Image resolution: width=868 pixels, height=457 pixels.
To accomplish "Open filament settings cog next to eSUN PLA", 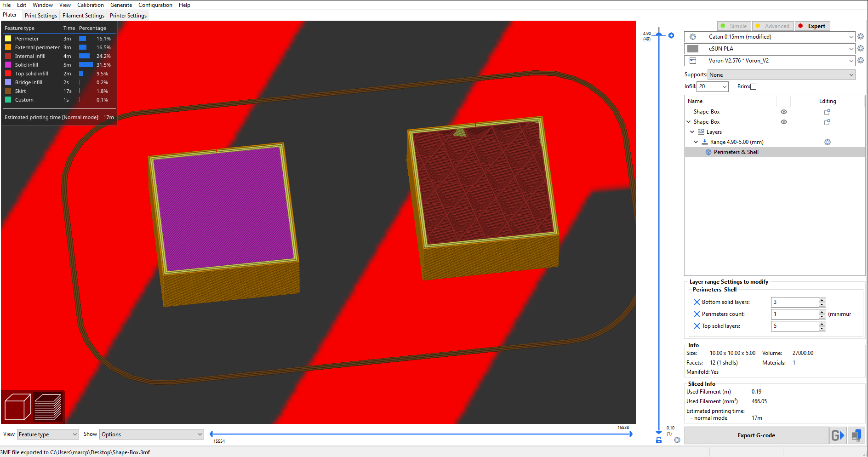I will 861,49.
